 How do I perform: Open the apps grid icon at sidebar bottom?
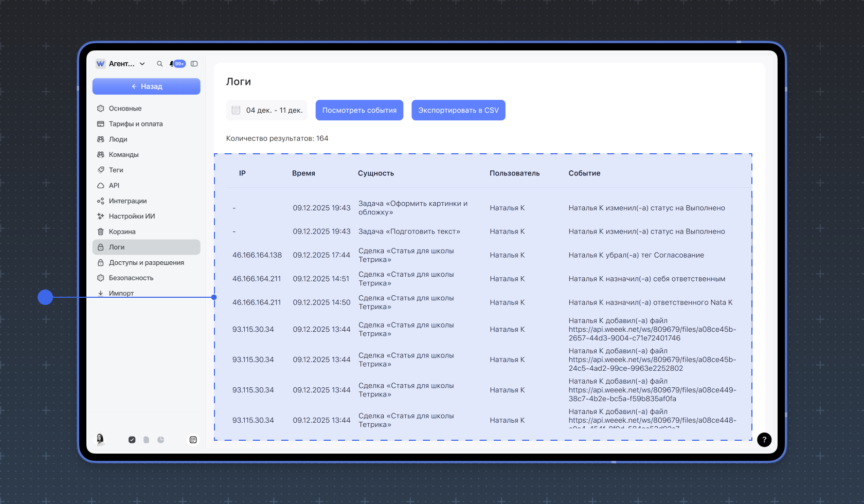click(x=193, y=440)
